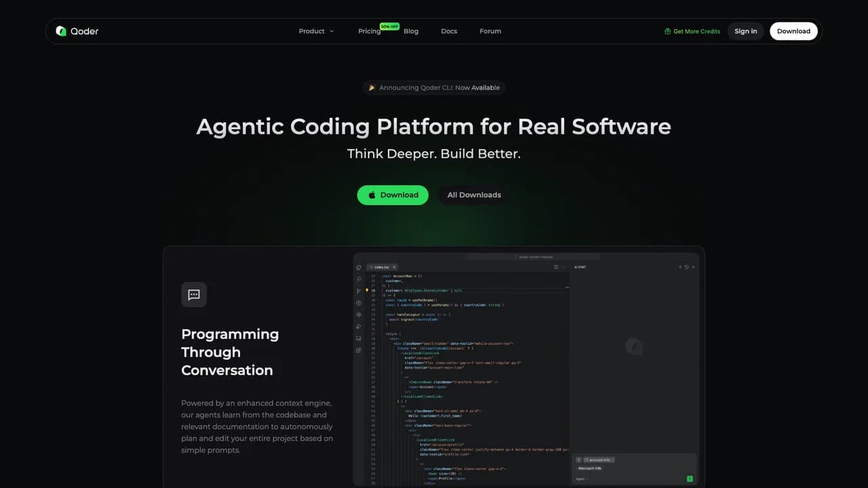The height and width of the screenshot is (488, 868).
Task: Open the Pricing page
Action: (x=370, y=31)
